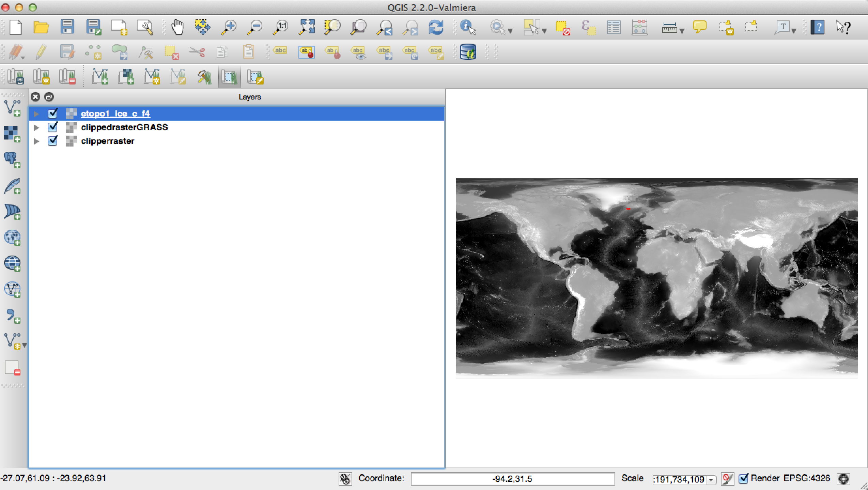
Task: Select the Pan Map hand tool
Action: click(x=177, y=27)
